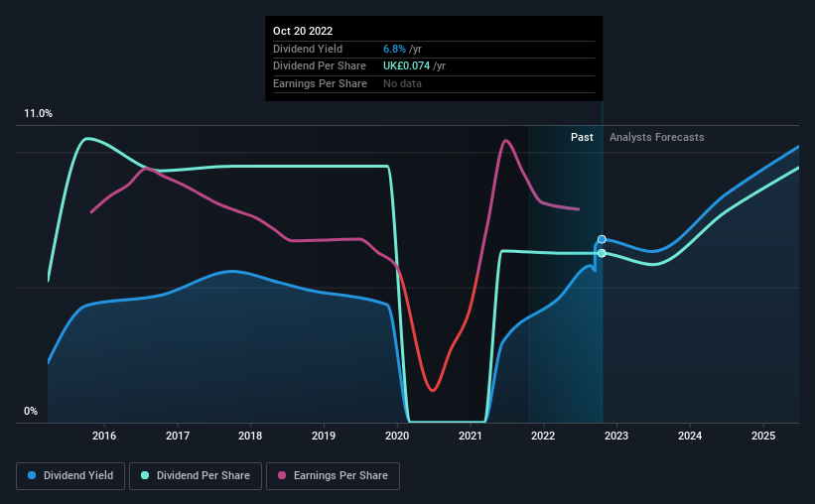This screenshot has height=504, width=815.
Task: Toggle the Earnings Per Share legend button
Action: (x=333, y=476)
